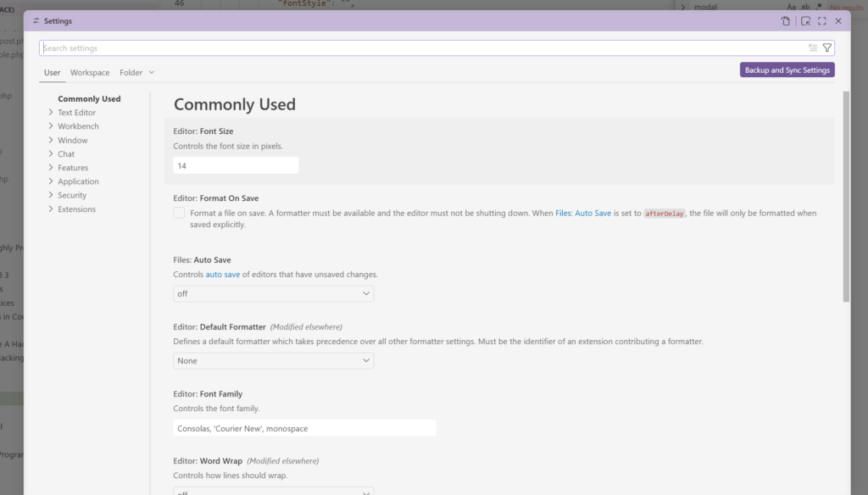Expand the Workbench tree section
868x495 pixels.
click(51, 126)
